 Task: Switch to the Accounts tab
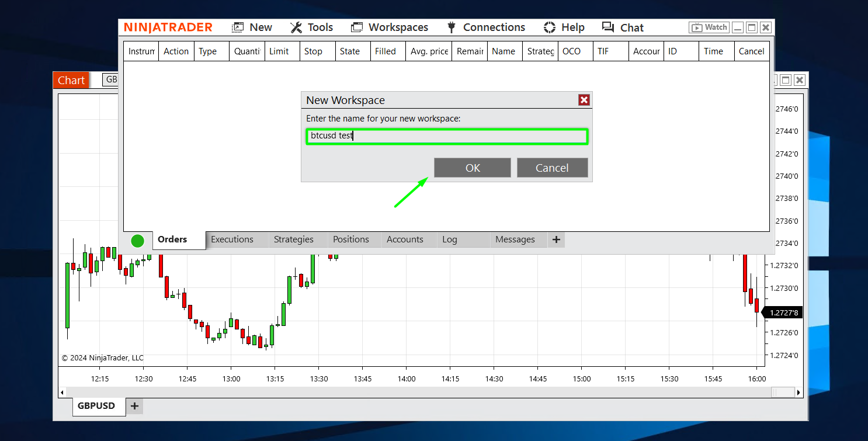(x=405, y=239)
